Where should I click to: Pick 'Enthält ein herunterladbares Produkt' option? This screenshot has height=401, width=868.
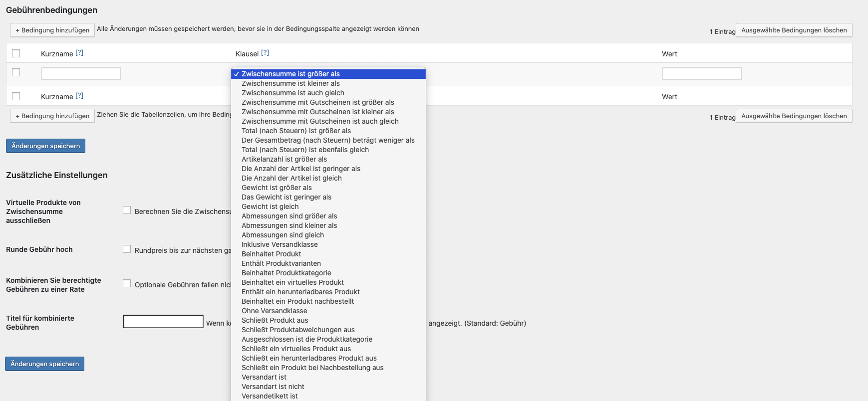(328, 292)
